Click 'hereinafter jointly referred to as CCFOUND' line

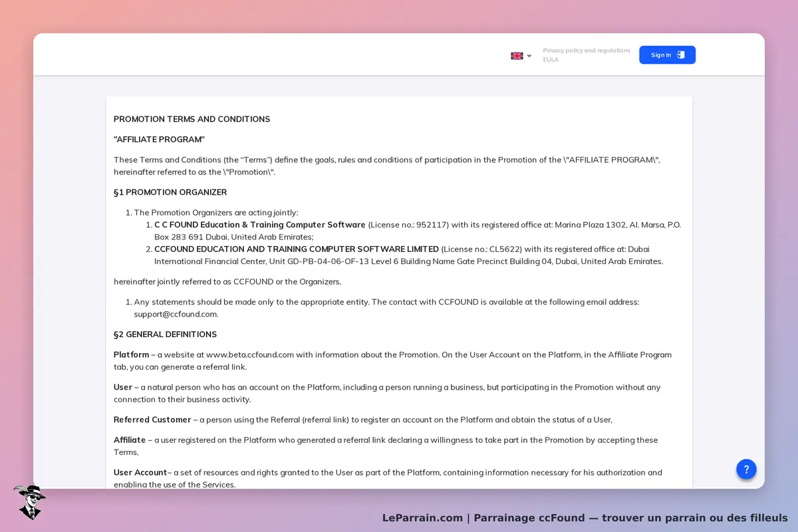tap(227, 282)
